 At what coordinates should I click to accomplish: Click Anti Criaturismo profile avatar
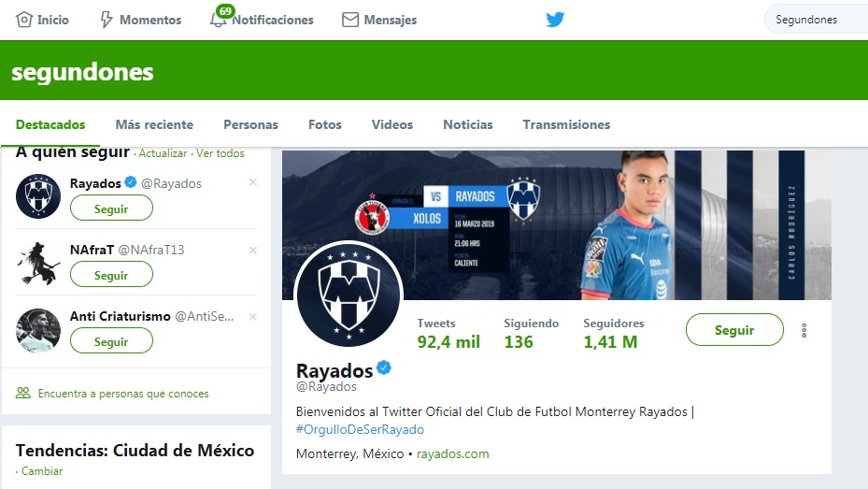[38, 329]
